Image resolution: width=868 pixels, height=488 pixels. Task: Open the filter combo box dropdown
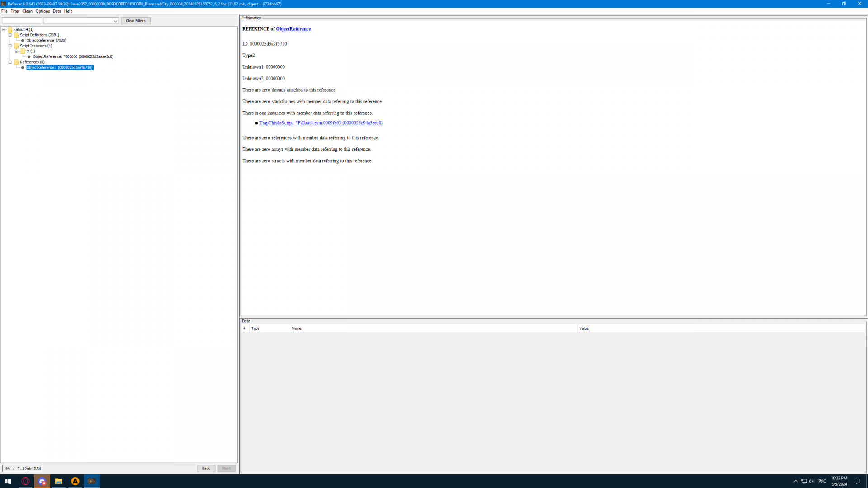(x=115, y=21)
